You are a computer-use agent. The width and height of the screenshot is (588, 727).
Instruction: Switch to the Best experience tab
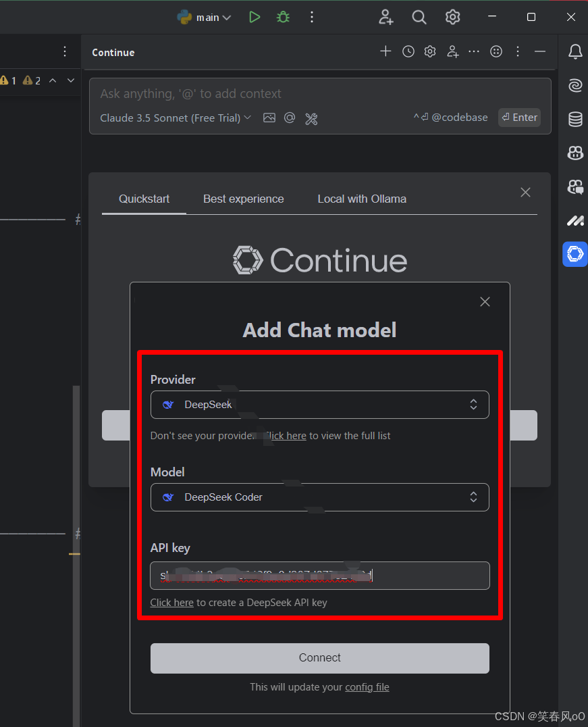243,199
